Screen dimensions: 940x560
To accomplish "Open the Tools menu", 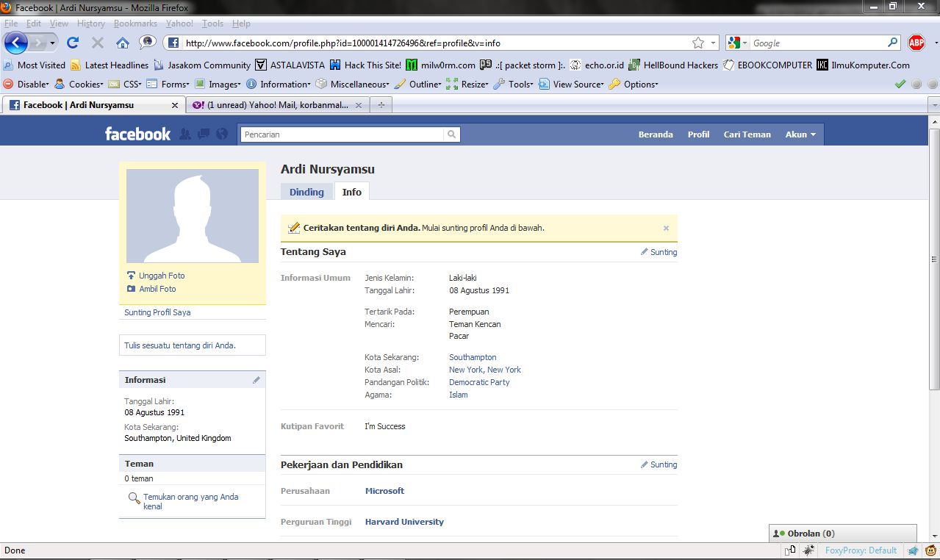I will click(212, 24).
